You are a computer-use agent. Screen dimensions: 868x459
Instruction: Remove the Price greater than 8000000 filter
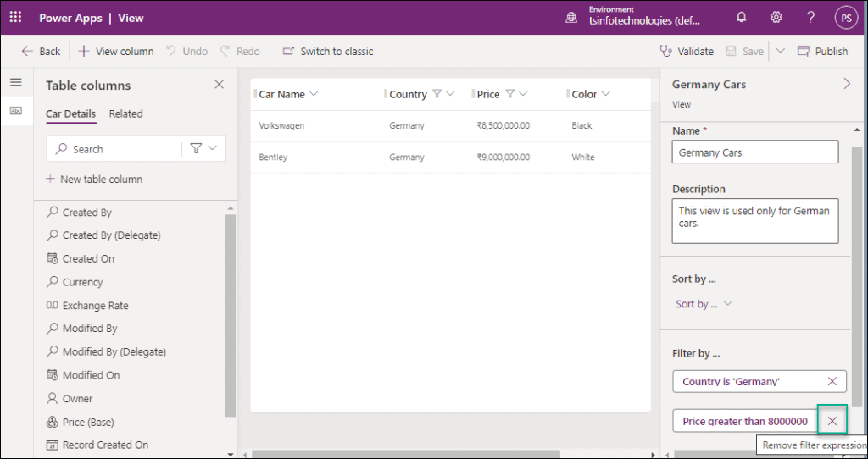832,422
